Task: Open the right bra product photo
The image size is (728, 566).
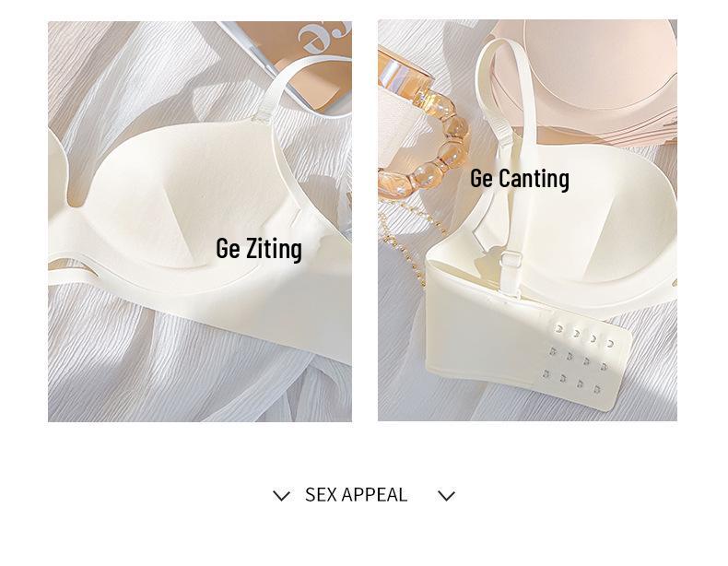Action: pos(527,220)
